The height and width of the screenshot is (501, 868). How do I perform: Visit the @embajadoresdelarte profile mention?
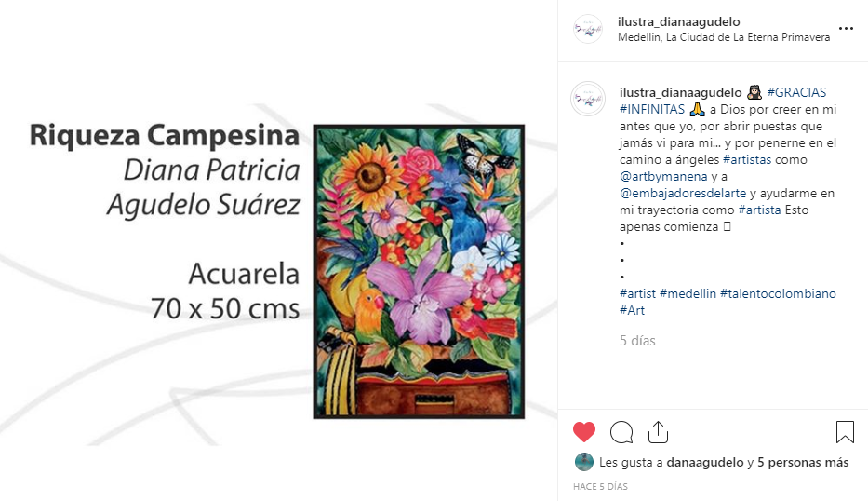(683, 193)
